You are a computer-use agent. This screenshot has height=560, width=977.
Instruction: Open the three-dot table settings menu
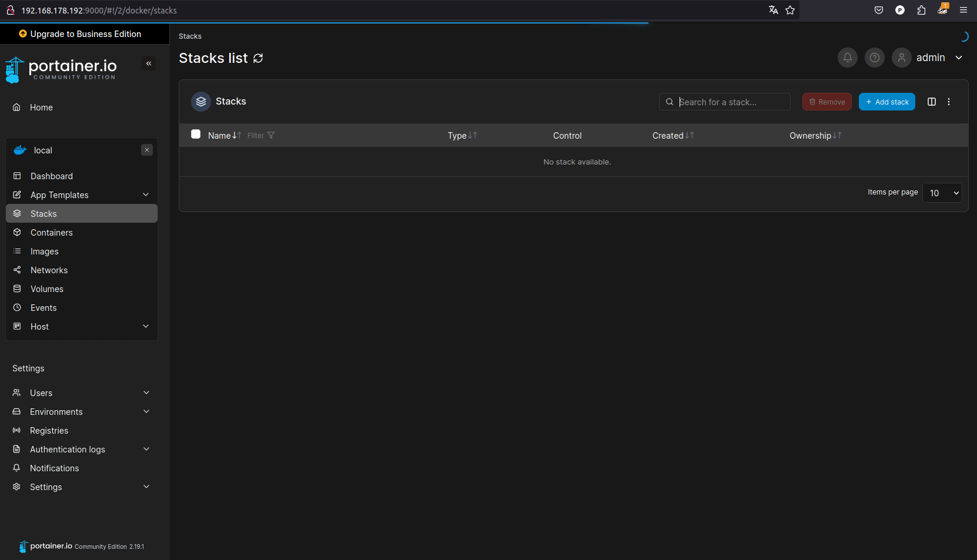click(948, 102)
